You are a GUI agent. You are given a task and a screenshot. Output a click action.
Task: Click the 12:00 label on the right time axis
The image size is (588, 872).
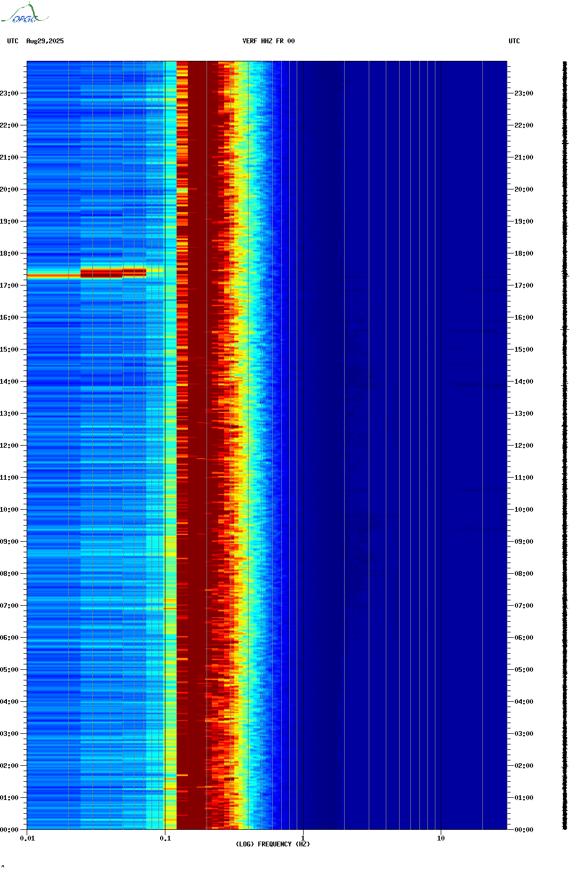tap(524, 446)
